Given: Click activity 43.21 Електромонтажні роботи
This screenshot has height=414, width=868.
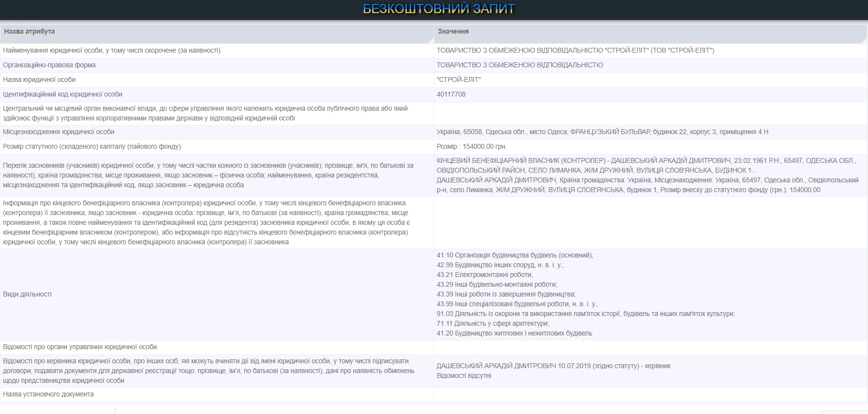Looking at the screenshot, I should click(484, 275).
